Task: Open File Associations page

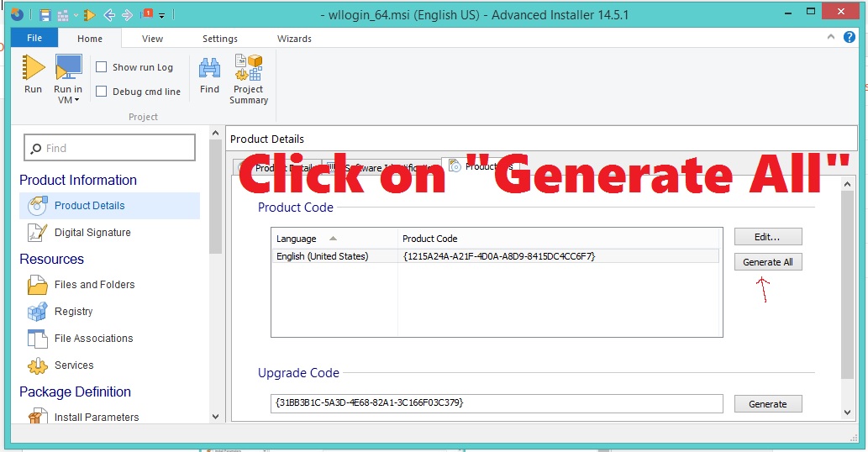Action: pos(93,338)
